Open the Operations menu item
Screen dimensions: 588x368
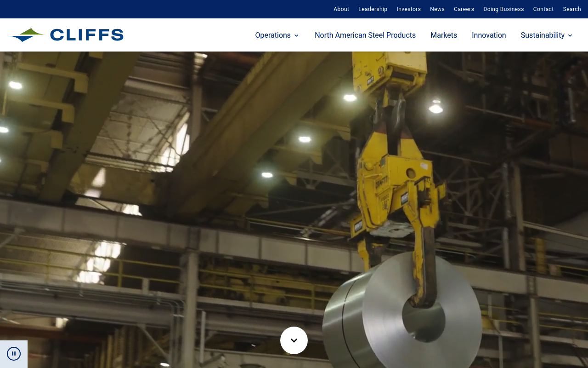pos(273,35)
